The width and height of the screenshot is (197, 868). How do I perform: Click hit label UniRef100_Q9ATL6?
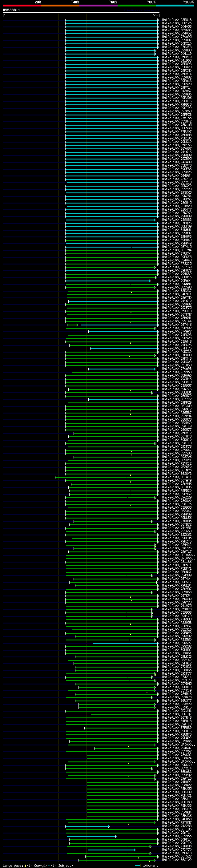(x=177, y=843)
